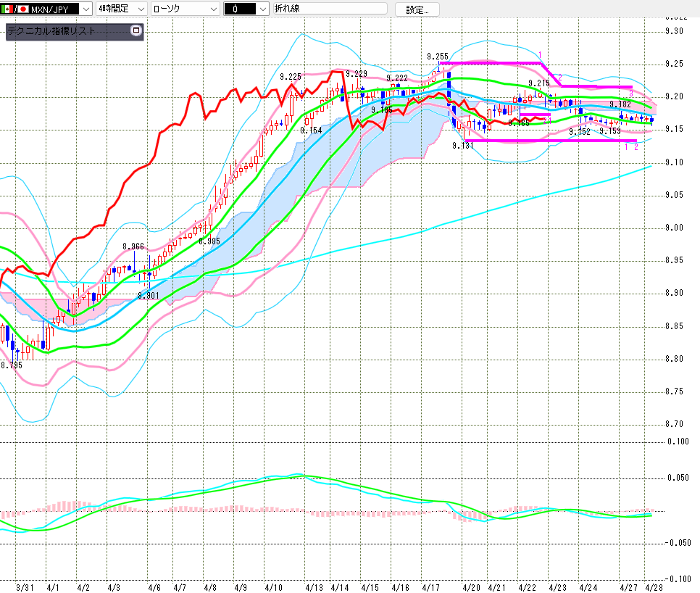Click the Mexican flag icon

(x=7, y=9)
